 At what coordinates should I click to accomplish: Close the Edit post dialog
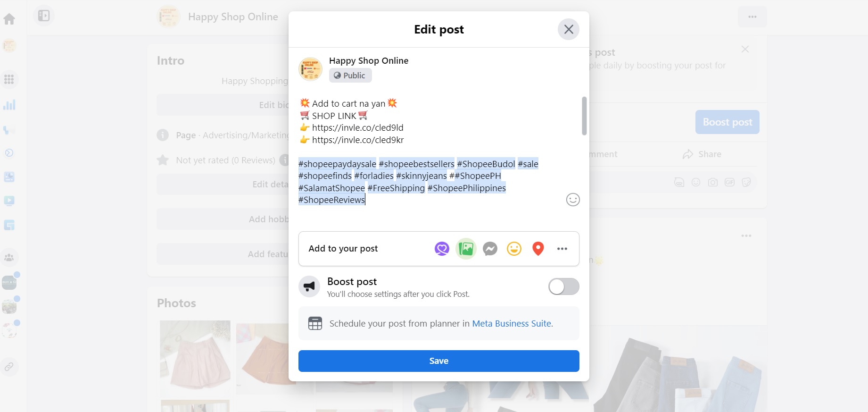point(569,29)
